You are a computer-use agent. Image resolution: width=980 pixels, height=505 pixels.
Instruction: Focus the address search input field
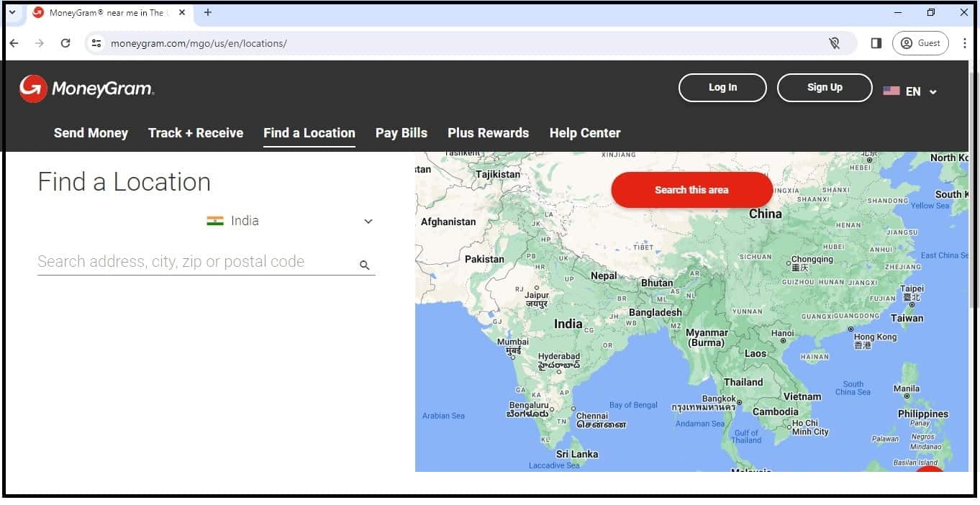[x=194, y=262]
